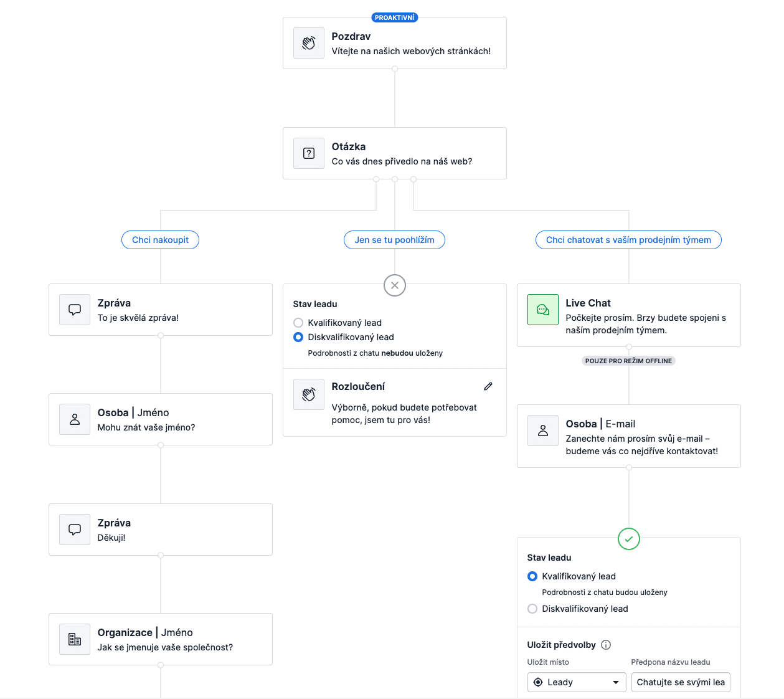
Task: Click the gray X circle disqualified status icon
Action: (x=395, y=285)
